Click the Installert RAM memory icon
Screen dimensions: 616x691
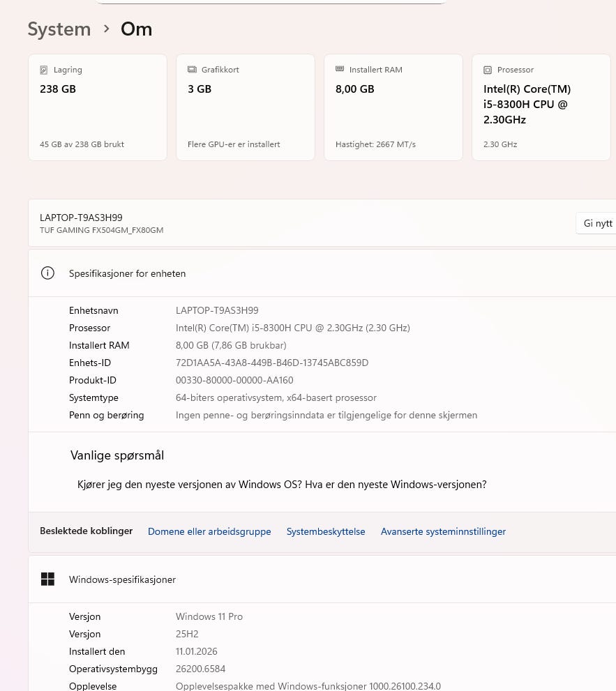click(340, 70)
